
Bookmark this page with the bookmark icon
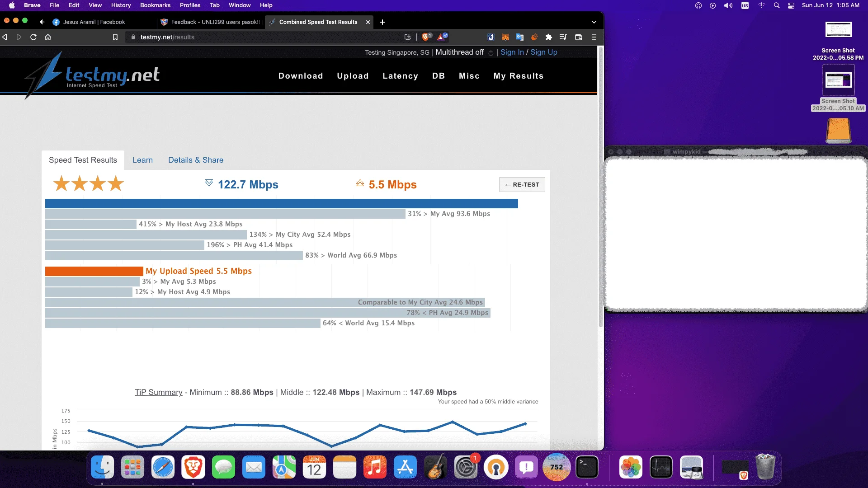115,37
